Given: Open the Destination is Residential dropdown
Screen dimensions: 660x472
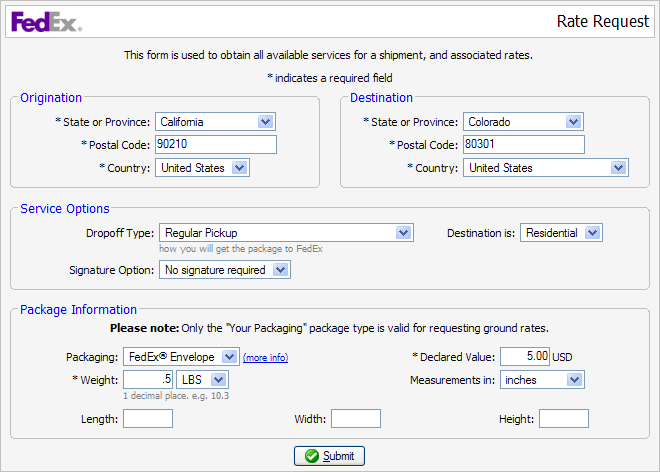Looking at the screenshot, I should [562, 232].
